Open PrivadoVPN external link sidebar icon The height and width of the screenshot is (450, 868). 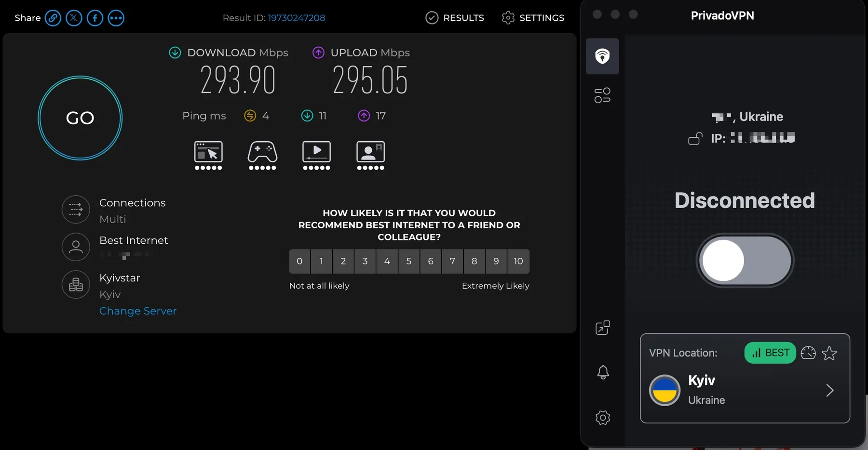click(603, 328)
